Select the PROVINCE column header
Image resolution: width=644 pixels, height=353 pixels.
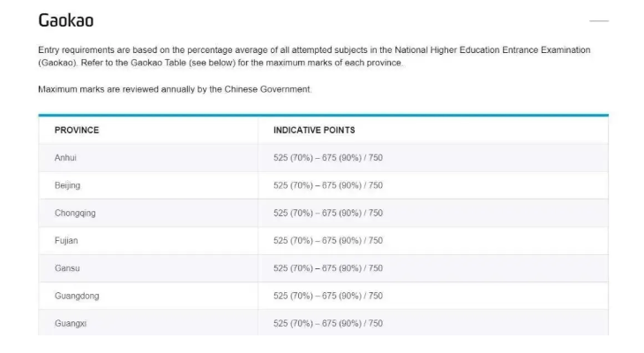click(x=77, y=131)
